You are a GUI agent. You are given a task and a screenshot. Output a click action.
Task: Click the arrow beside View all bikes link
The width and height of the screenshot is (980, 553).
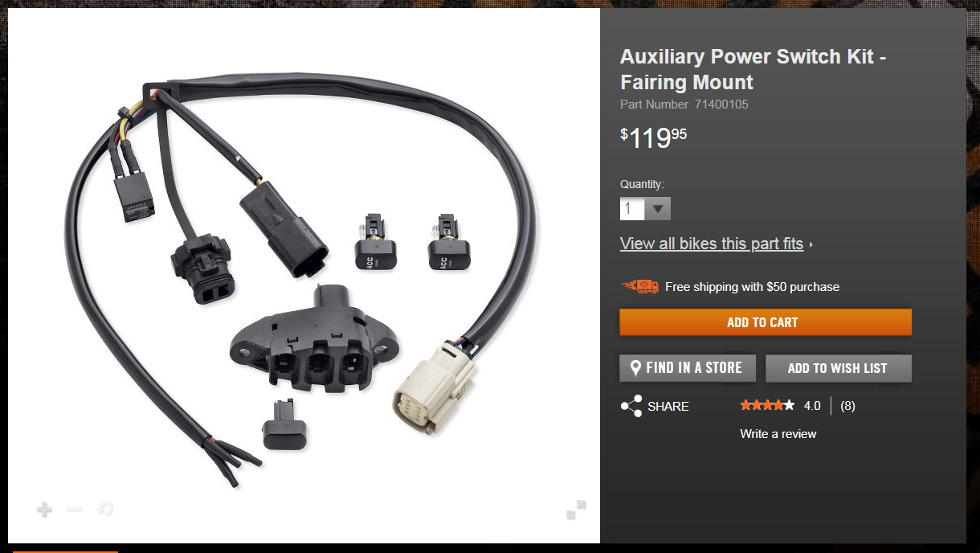click(811, 244)
